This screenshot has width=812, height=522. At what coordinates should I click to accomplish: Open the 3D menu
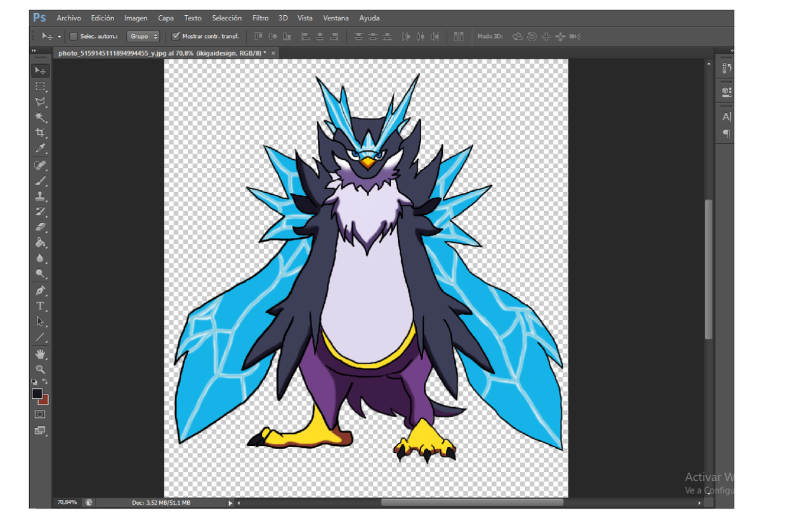tap(283, 18)
